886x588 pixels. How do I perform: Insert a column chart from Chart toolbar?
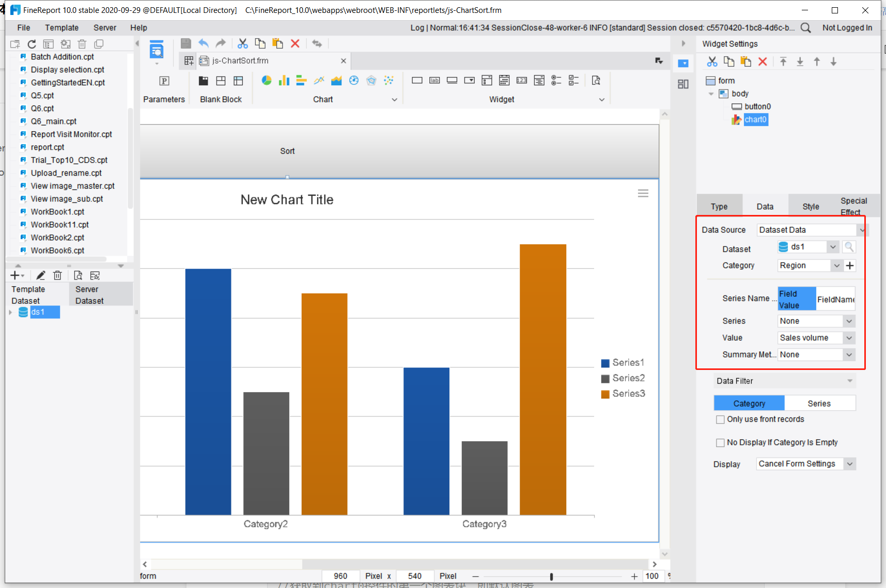click(284, 80)
